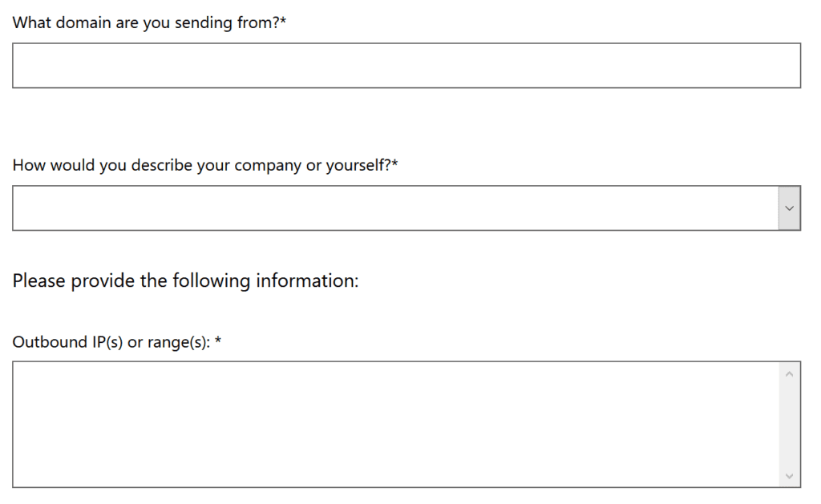
Task: Click the asterisk after the company question
Action: 395,165
